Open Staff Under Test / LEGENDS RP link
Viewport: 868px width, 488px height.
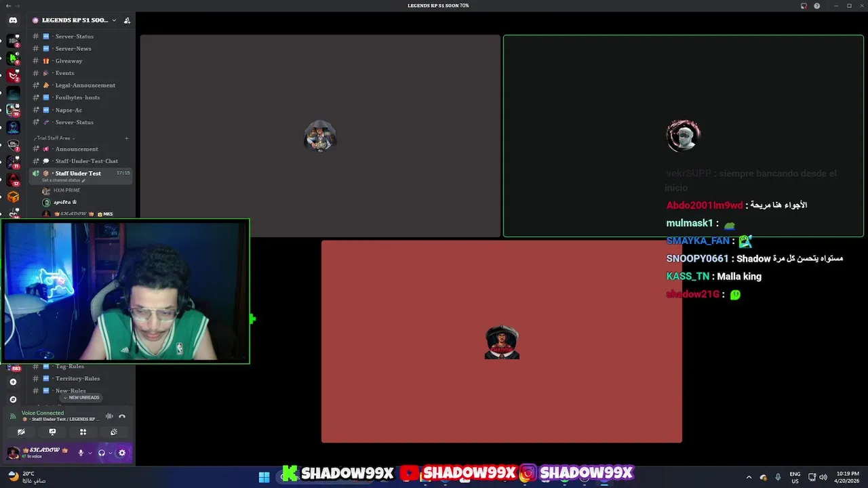point(62,420)
